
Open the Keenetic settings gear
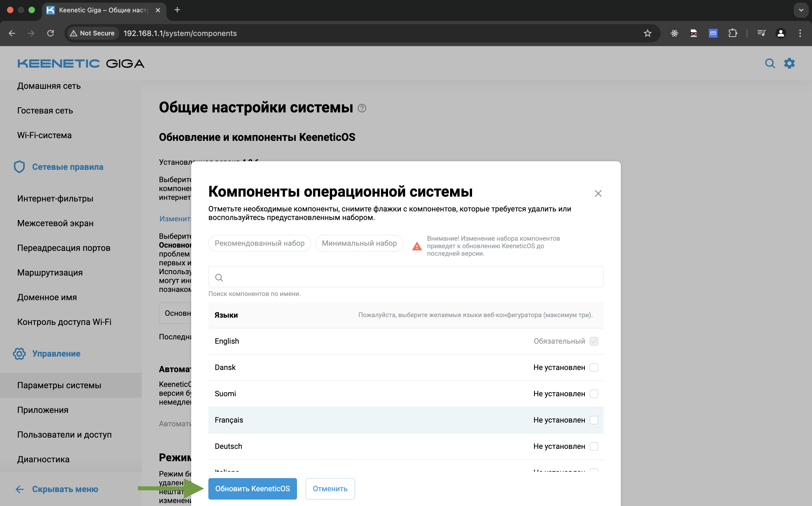coord(789,63)
